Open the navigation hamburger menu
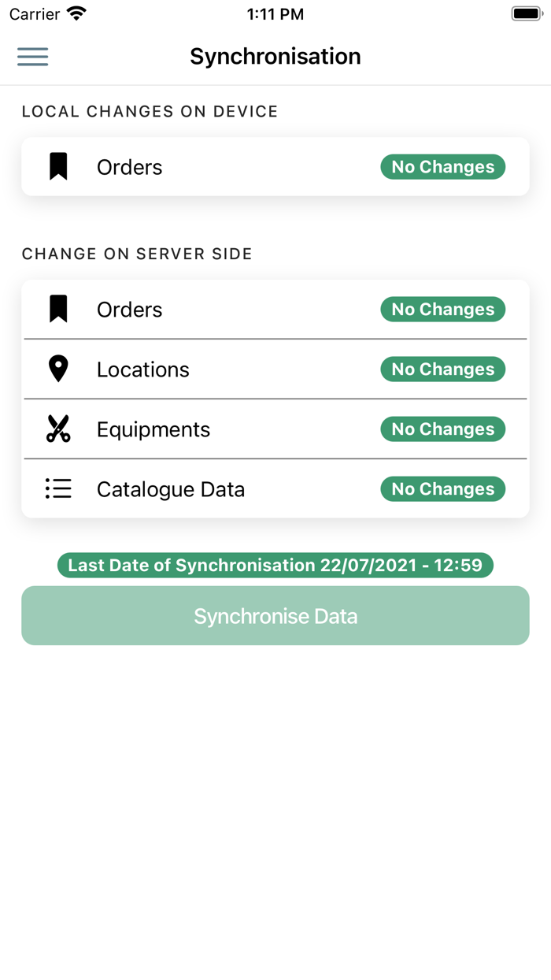 point(32,57)
